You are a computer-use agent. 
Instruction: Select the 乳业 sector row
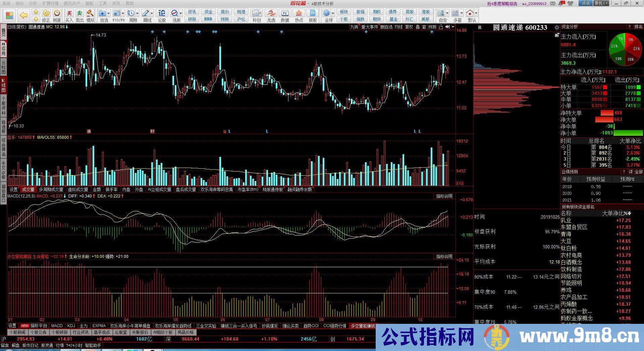coord(601,220)
